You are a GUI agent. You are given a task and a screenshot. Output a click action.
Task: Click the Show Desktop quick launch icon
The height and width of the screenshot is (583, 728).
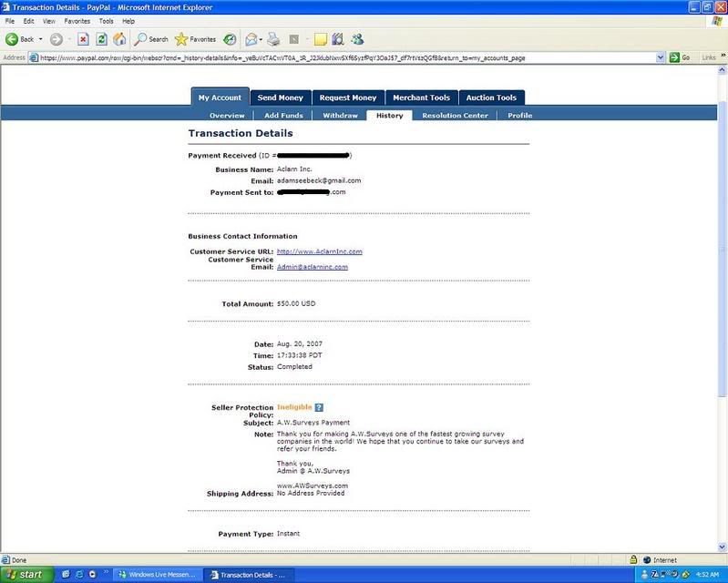pos(66,575)
